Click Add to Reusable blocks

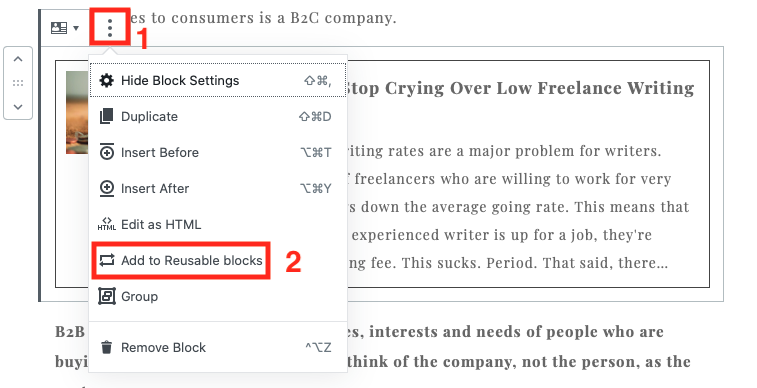click(x=181, y=261)
